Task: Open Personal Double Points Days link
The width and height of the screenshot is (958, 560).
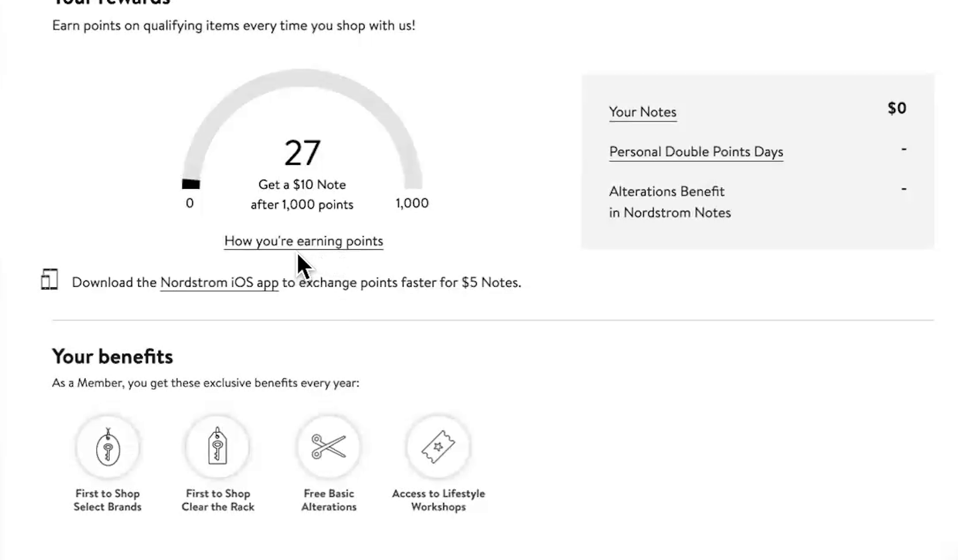Action: tap(696, 152)
